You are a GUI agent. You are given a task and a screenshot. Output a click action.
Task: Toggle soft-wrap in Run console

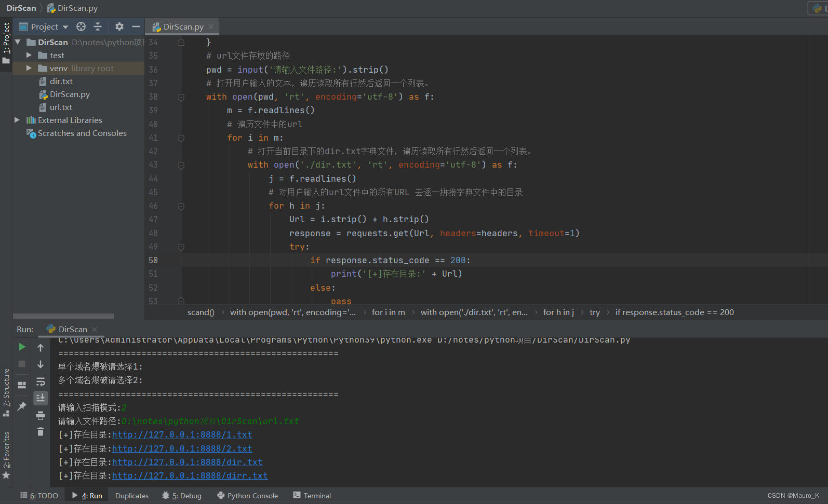tap(41, 382)
